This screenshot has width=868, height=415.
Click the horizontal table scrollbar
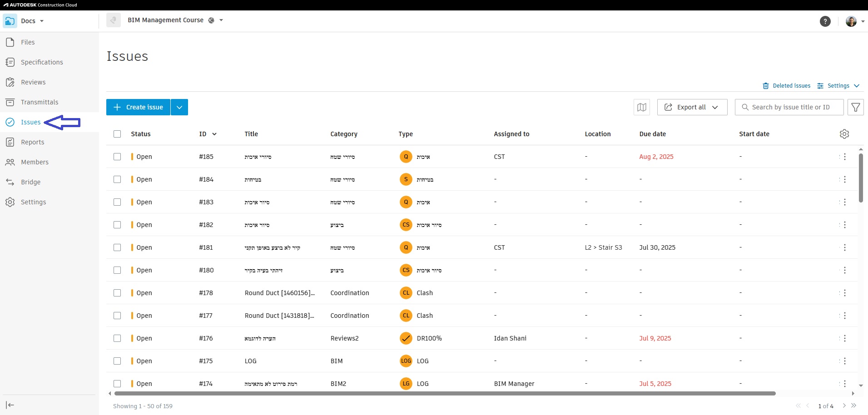[445, 393]
